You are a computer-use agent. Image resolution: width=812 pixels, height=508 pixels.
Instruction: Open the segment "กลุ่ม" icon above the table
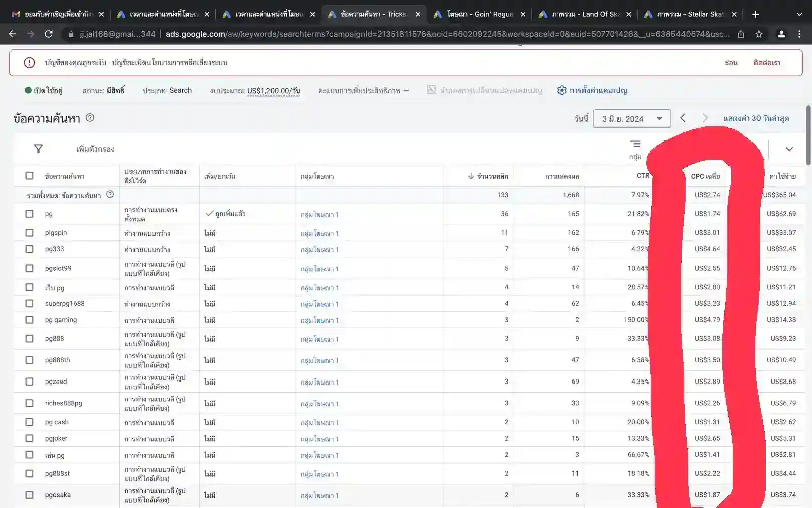(x=635, y=144)
